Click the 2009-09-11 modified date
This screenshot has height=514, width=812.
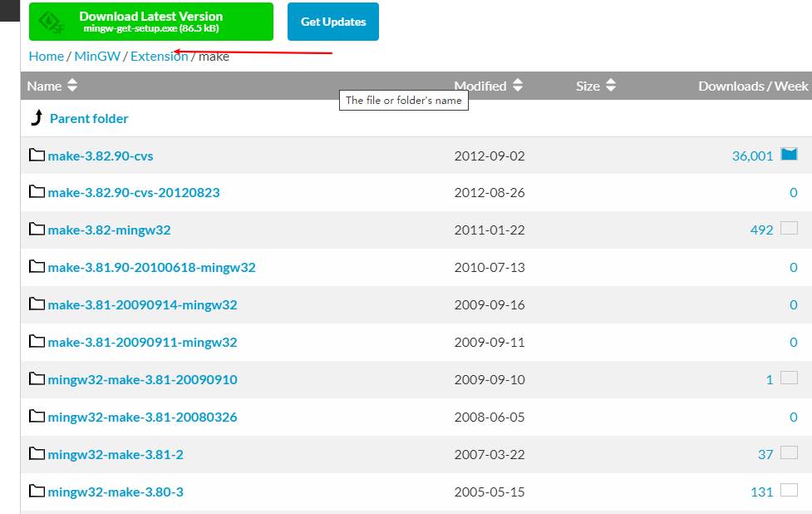pyautogui.click(x=490, y=342)
